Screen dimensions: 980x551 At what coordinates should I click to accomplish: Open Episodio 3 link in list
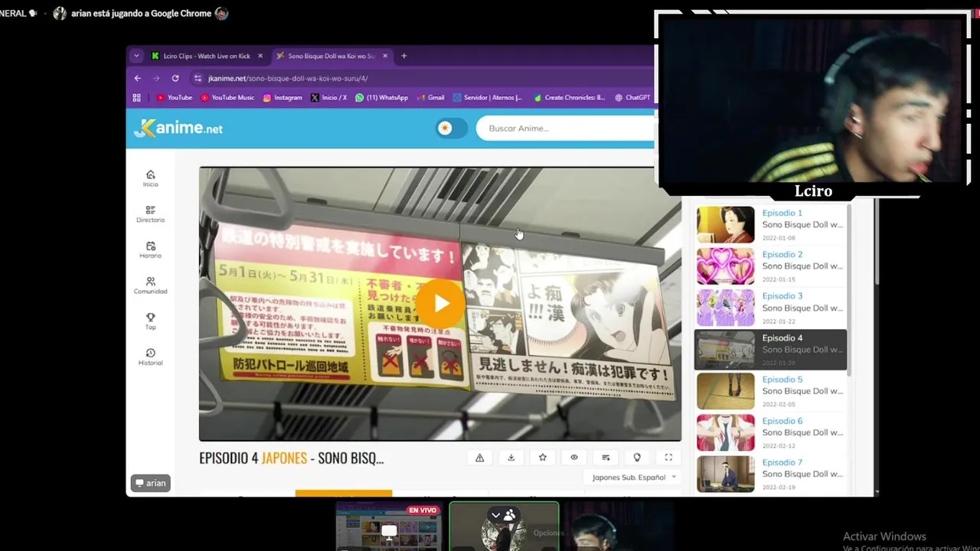782,295
